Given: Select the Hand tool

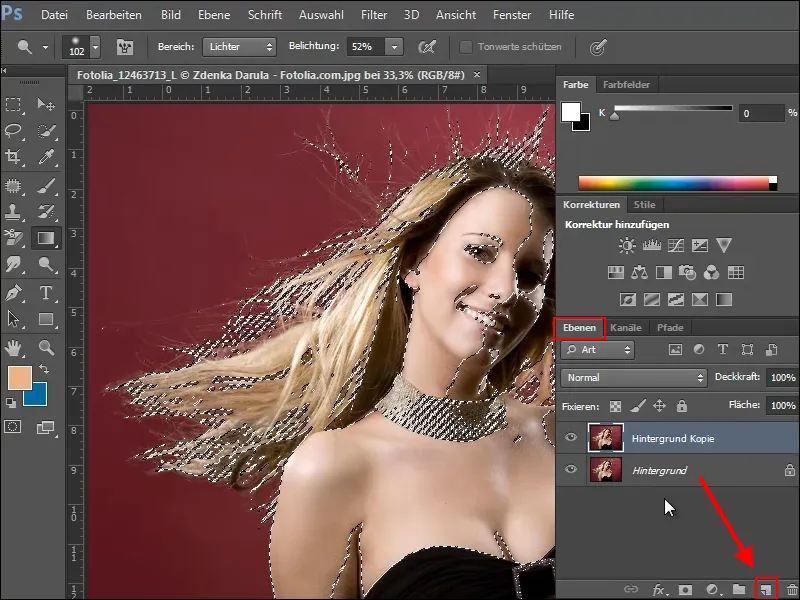Looking at the screenshot, I should pos(13,348).
